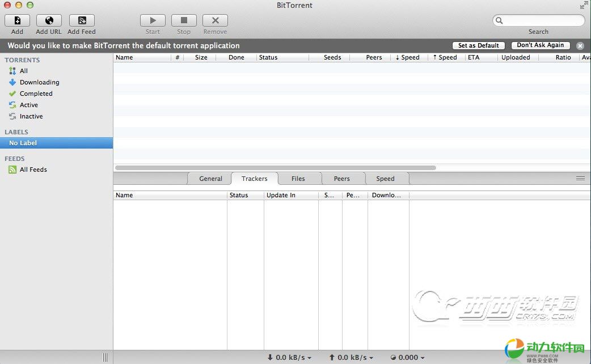Click the Add Feed RSS icon
This screenshot has height=364, width=591.
click(x=81, y=20)
